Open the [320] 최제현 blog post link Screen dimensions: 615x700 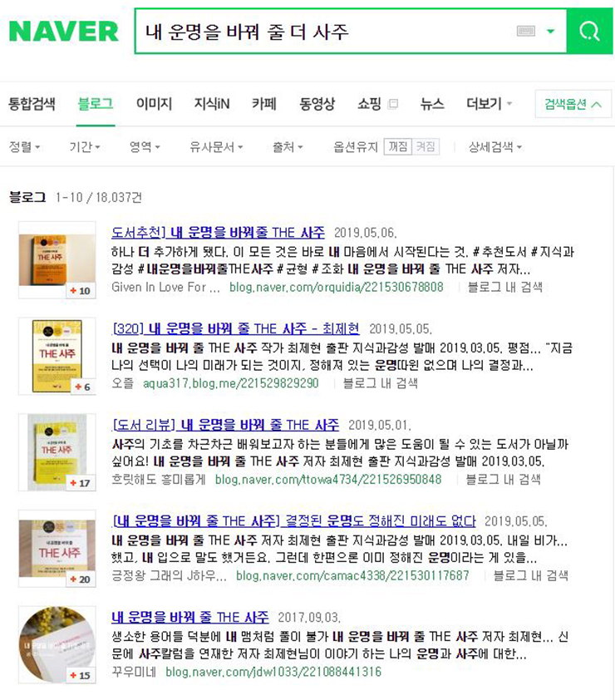tap(236, 329)
